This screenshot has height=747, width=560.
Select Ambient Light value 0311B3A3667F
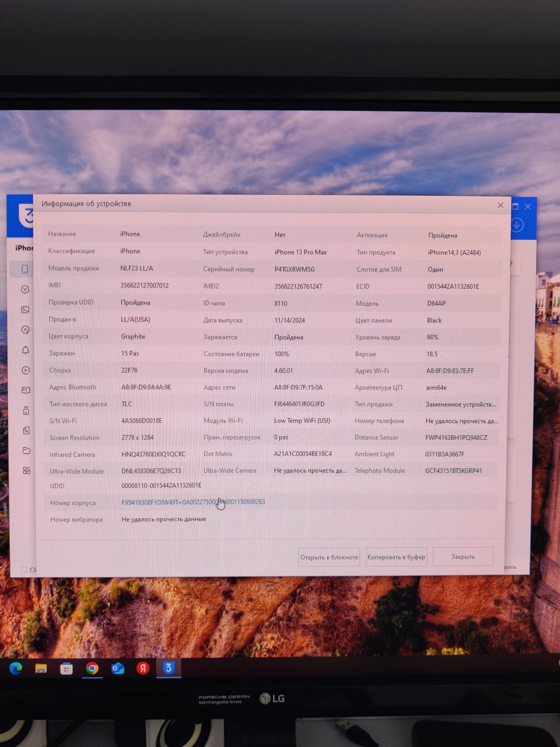point(445,454)
